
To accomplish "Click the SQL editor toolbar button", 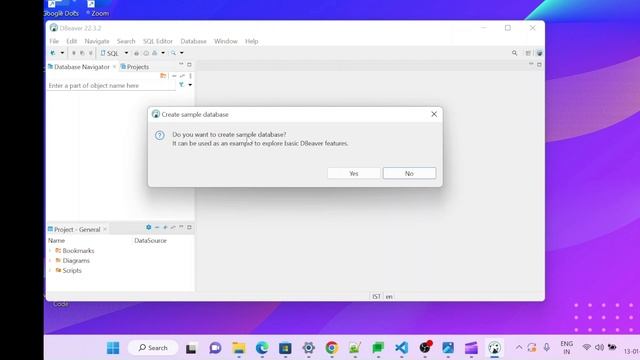I will pyautogui.click(x=110, y=53).
